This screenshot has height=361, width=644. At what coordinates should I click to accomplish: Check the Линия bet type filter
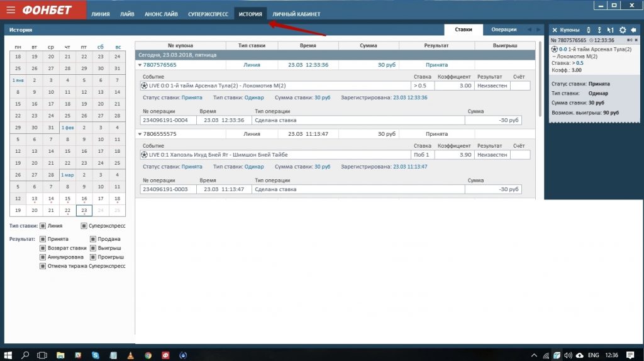pos(43,226)
